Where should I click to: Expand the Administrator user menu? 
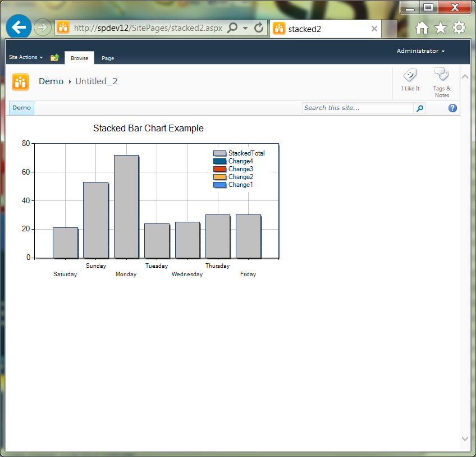click(420, 51)
